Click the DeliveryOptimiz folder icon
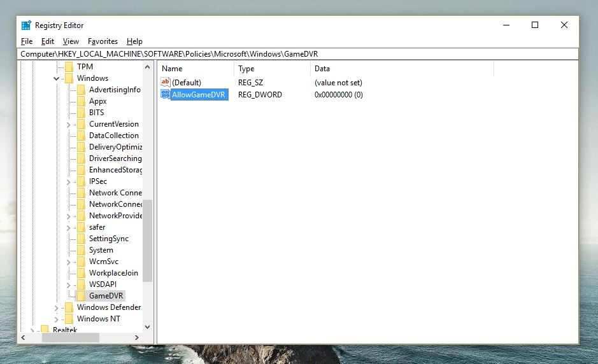598x364 pixels. [82, 147]
